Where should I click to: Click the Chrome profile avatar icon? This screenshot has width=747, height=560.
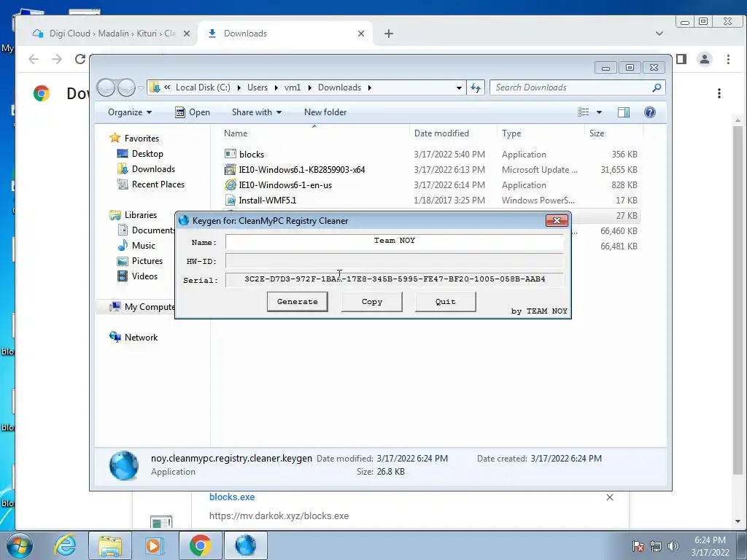pos(704,59)
